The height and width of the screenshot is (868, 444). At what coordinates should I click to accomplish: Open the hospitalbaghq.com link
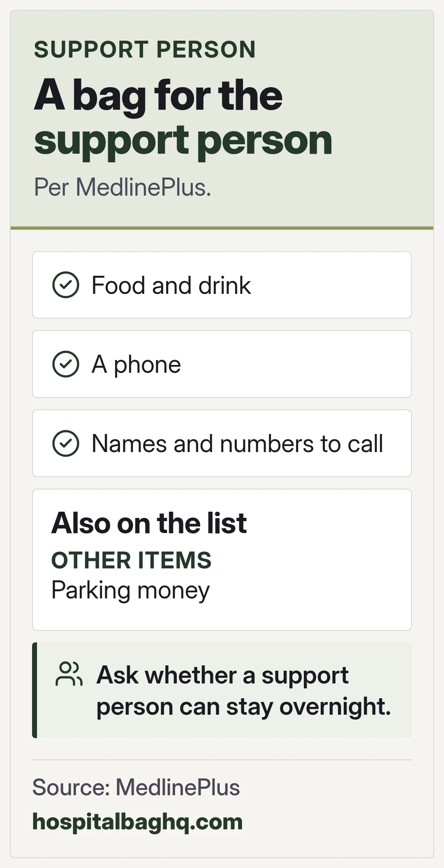[137, 822]
